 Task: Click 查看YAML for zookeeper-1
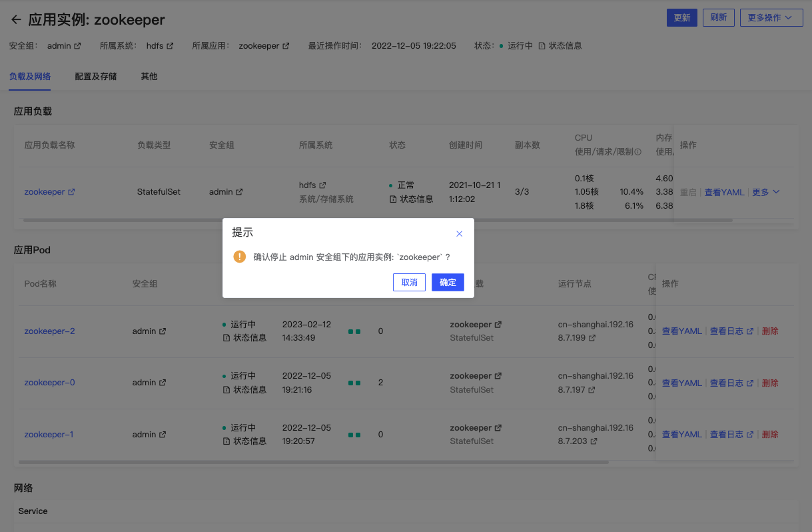pos(681,435)
